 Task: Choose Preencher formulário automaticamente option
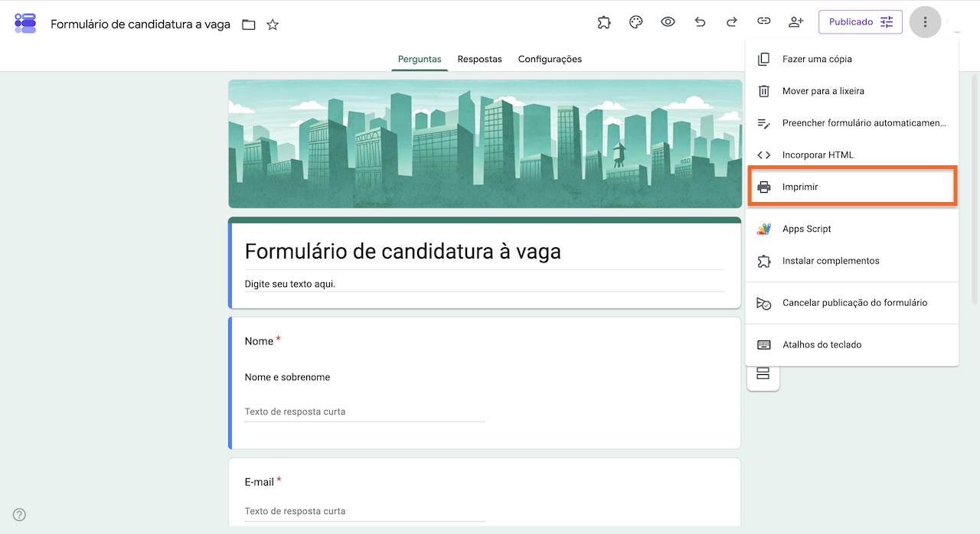tap(851, 123)
